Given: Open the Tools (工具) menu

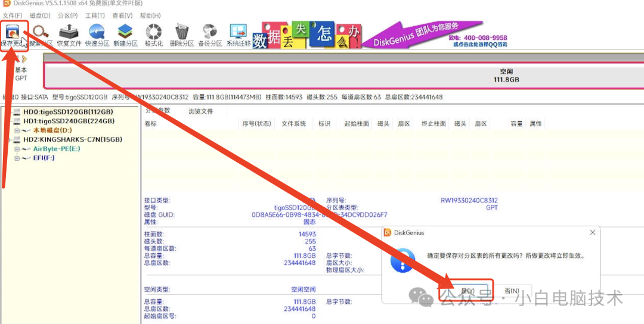Looking at the screenshot, I should (95, 15).
